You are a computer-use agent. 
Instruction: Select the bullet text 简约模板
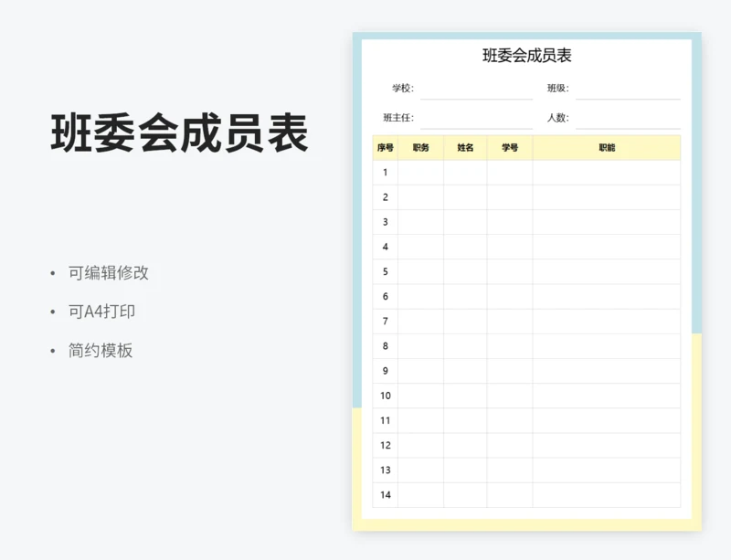click(x=101, y=350)
